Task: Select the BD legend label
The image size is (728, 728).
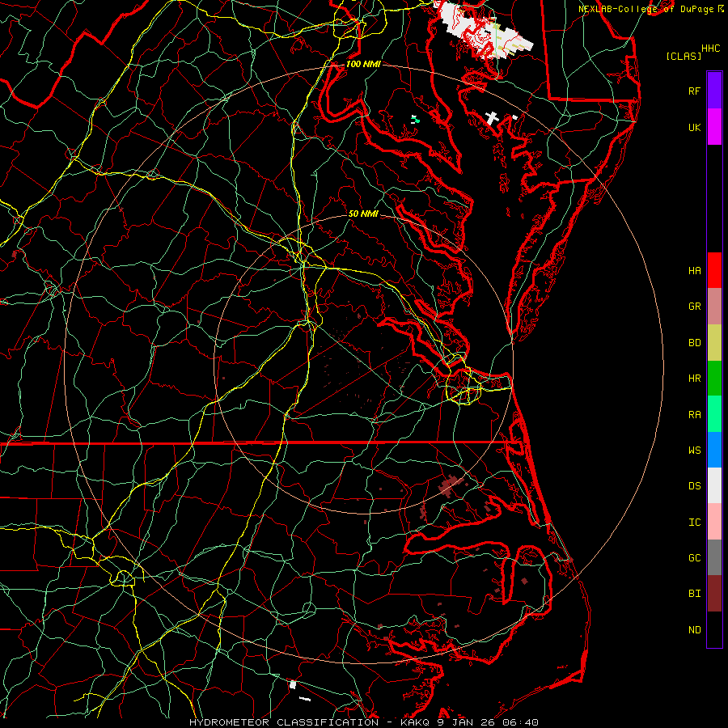Action: point(694,343)
